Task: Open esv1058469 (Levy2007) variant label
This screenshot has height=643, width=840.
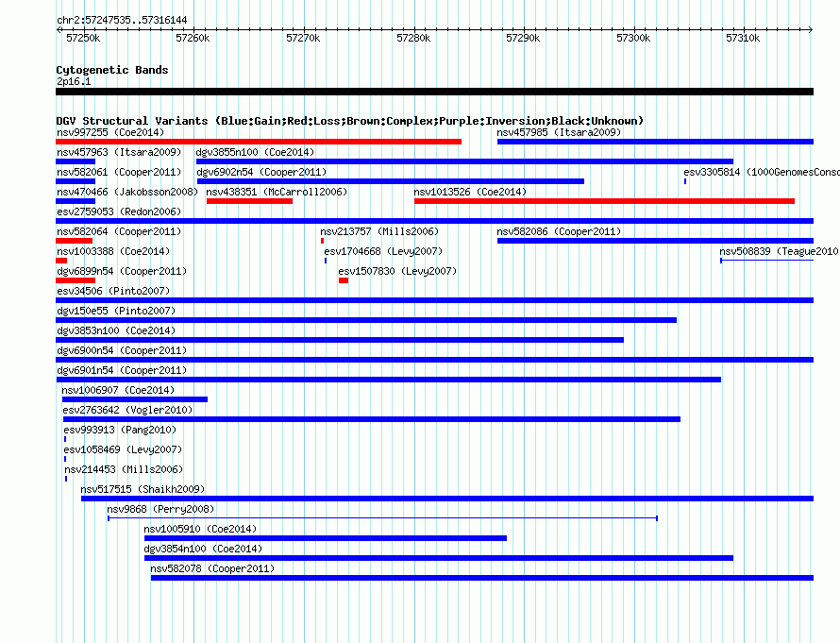Action: pos(123,449)
